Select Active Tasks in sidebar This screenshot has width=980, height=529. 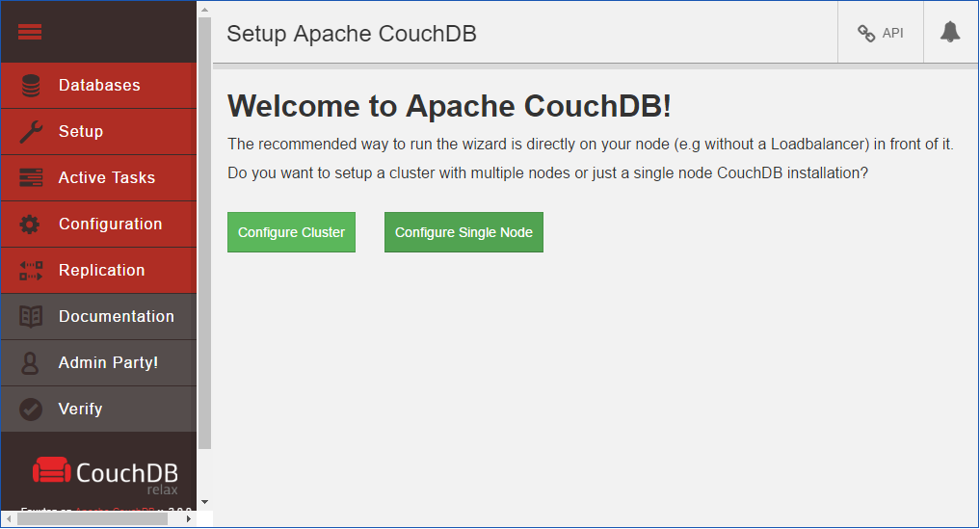click(x=106, y=178)
